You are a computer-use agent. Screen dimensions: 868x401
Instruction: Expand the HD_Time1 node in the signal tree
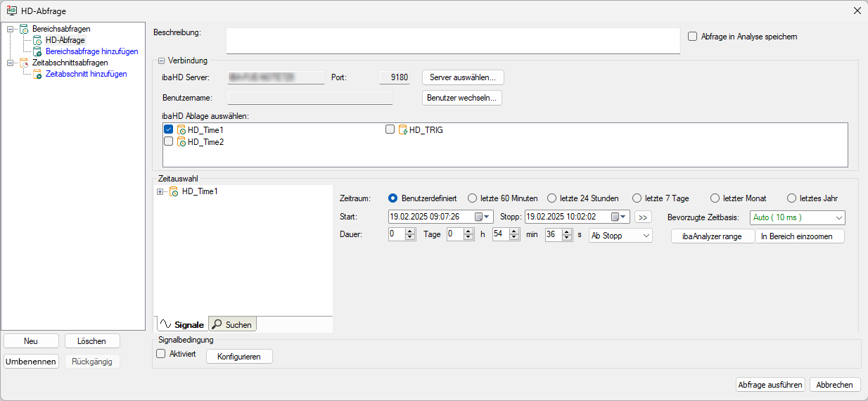point(160,191)
